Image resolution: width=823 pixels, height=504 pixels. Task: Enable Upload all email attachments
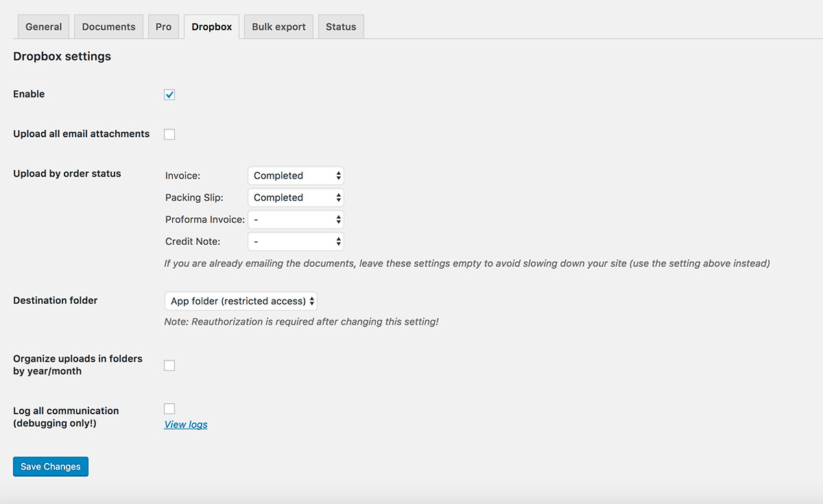[169, 134]
